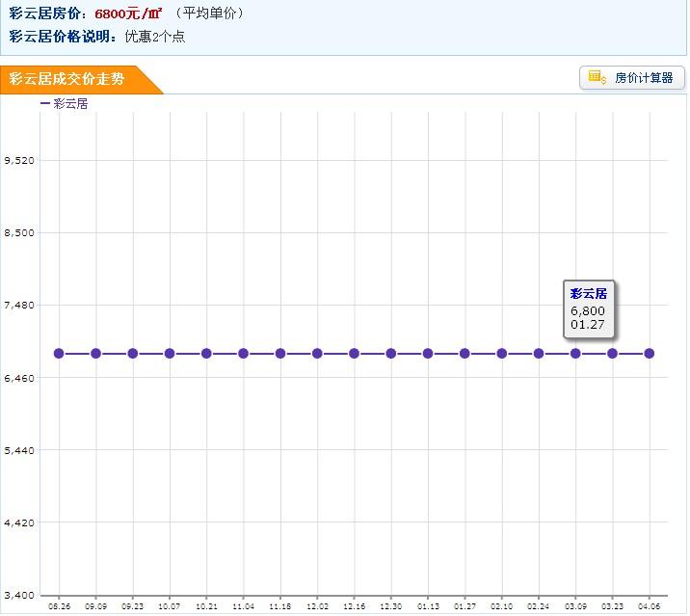The width and height of the screenshot is (690, 616).
Task: Click the 12.02 x-axis date label
Action: tap(317, 606)
